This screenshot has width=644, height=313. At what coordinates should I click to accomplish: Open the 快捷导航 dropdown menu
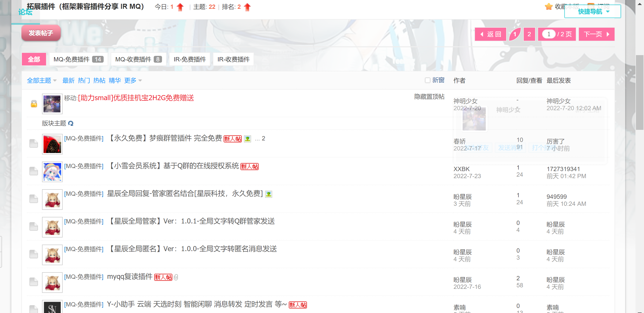click(592, 12)
